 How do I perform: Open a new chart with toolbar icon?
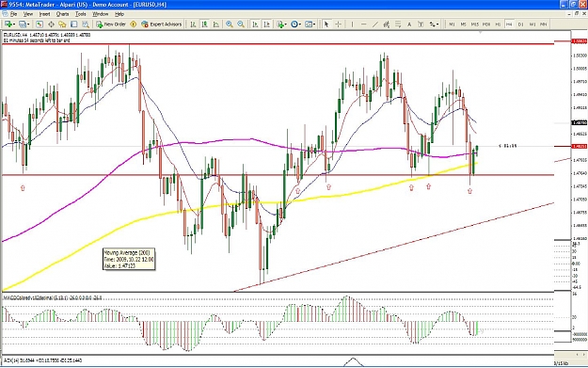[x=8, y=24]
